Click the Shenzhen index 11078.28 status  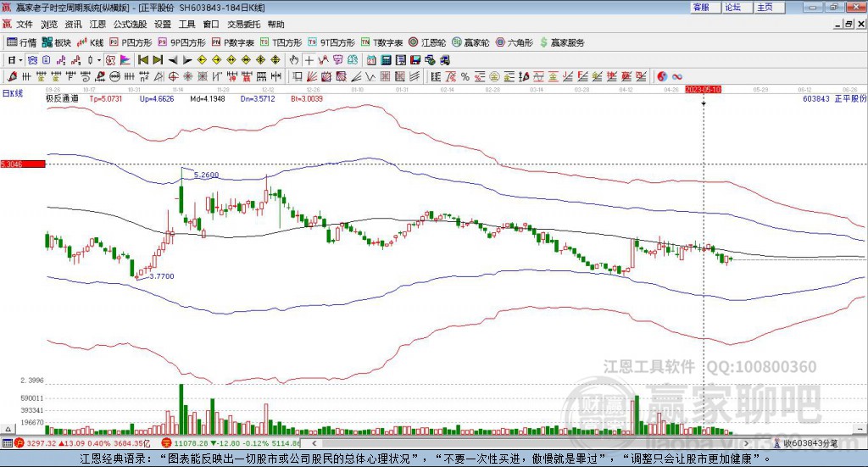231,443
